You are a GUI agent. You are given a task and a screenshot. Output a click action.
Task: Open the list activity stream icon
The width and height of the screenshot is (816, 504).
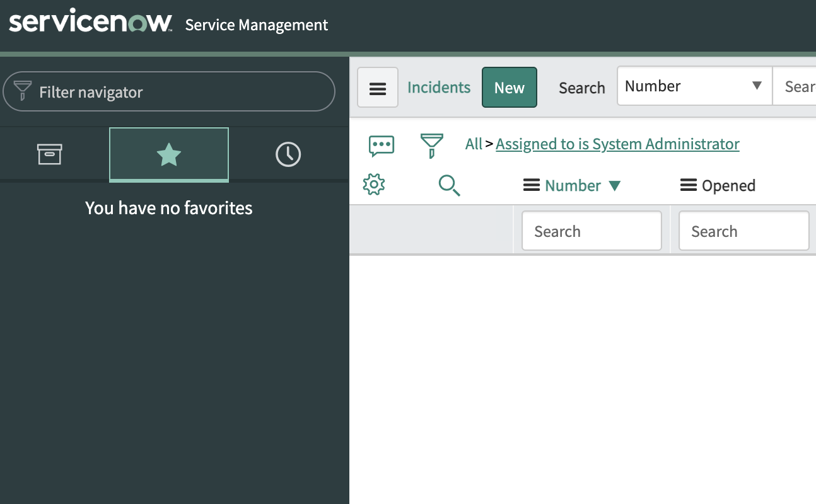(x=381, y=144)
